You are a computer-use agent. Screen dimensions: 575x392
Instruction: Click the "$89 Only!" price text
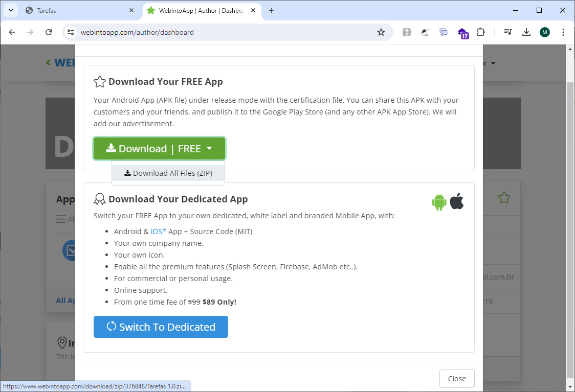(x=219, y=302)
